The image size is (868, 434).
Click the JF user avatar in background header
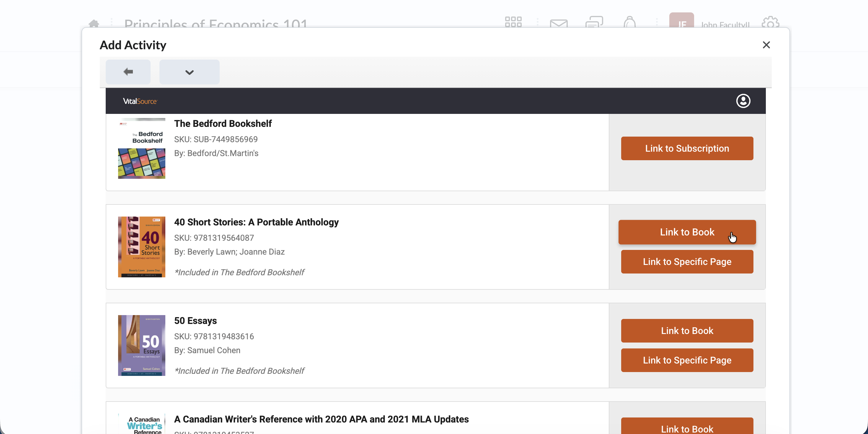coord(681,20)
